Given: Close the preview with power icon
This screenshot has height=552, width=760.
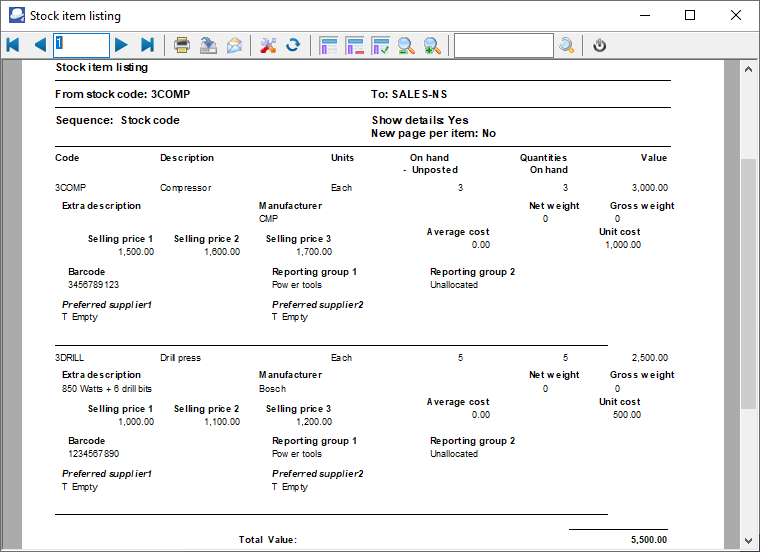Looking at the screenshot, I should click(x=600, y=45).
